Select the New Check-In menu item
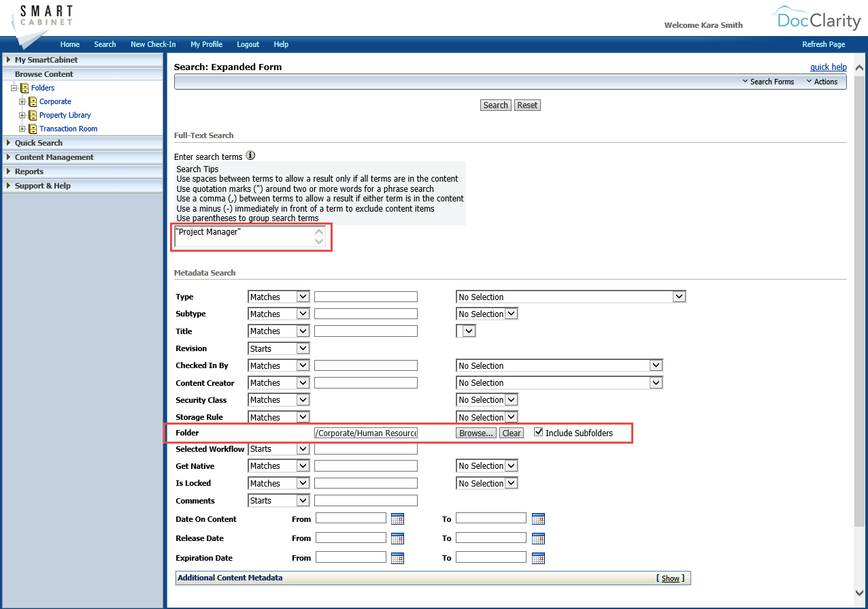 [x=153, y=44]
